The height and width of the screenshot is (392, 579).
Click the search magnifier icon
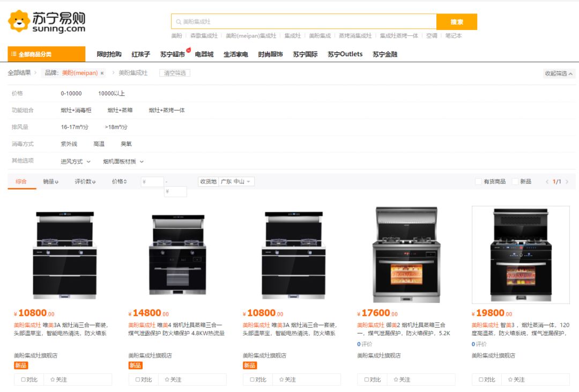pyautogui.click(x=179, y=22)
